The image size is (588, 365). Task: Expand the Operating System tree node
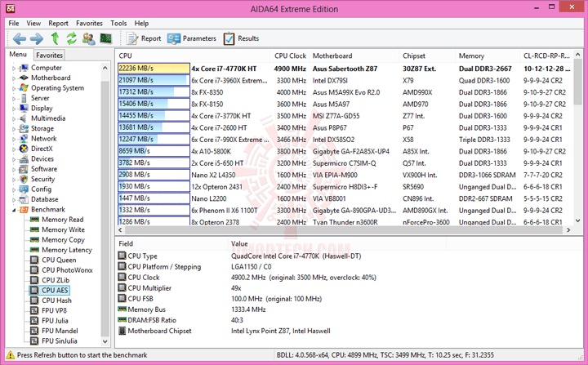click(14, 88)
